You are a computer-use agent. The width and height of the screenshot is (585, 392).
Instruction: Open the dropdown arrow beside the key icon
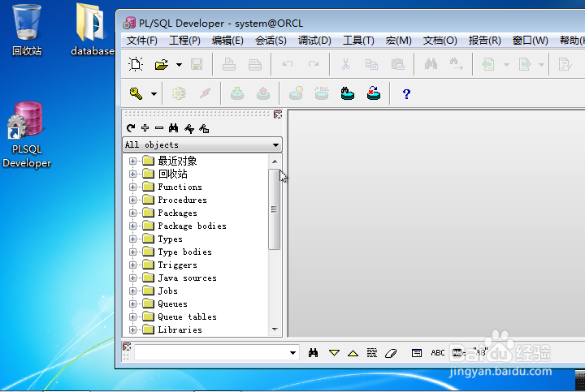point(154,94)
